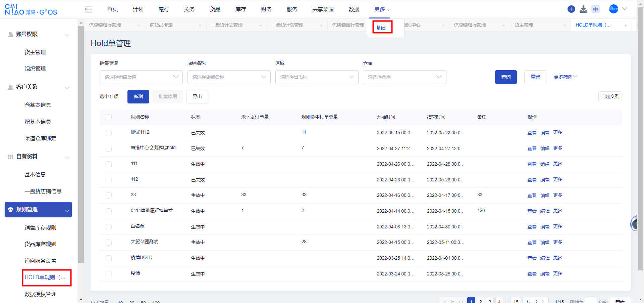Tick the checkbox for rule 111
The height and width of the screenshot is (303, 644).
coord(109,164)
